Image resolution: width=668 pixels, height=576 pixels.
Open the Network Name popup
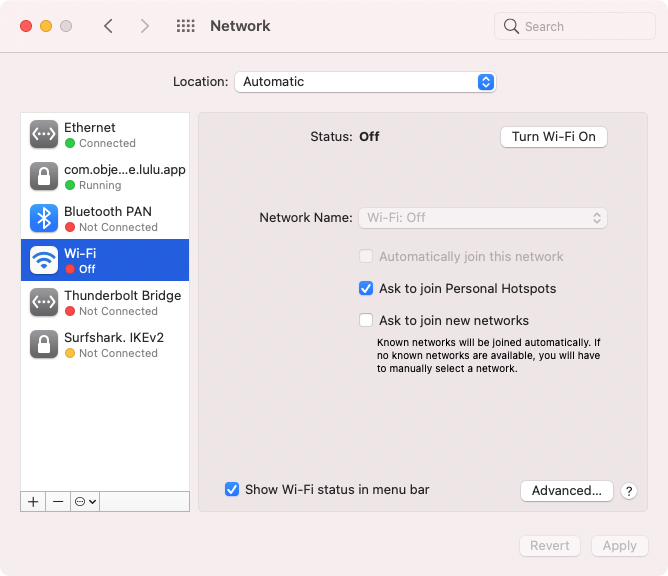(483, 218)
